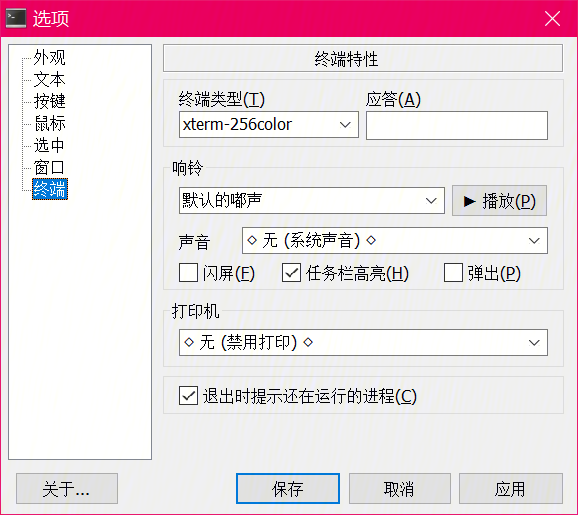Screen dimensions: 578x515
Task: Click the terminal icon in the title bar
Action: 16,18
